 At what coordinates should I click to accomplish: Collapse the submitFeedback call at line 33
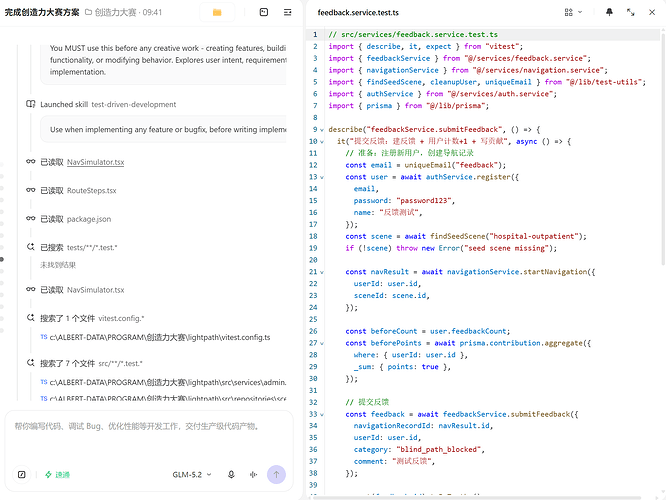point(322,415)
